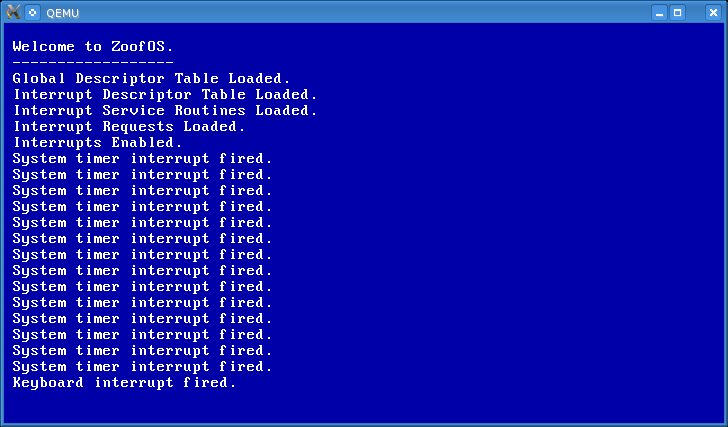Click the last 'System timer interrupt fired.' line
728x427 pixels.
pos(142,367)
